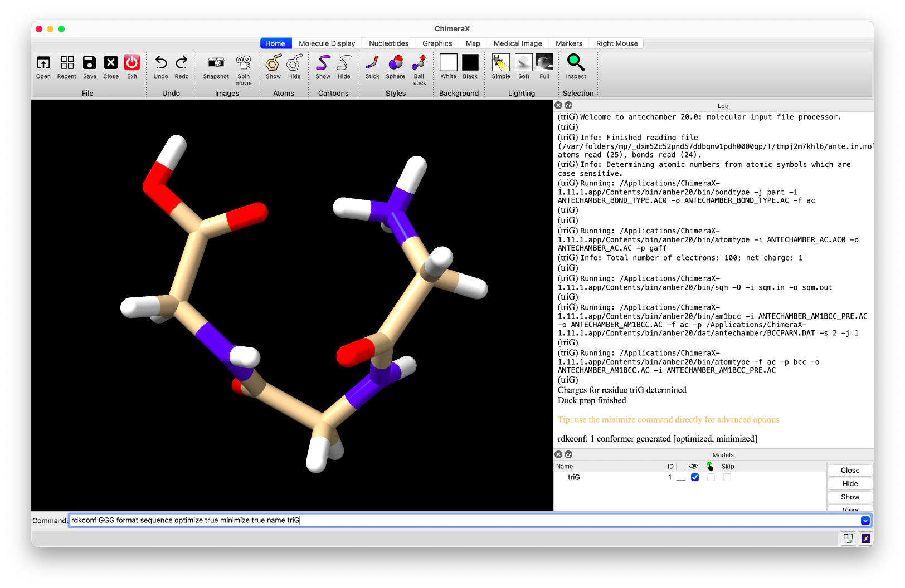Image resolution: width=905 pixels, height=588 pixels.
Task: Click the orange Tip line in the Log
Action: coord(669,420)
